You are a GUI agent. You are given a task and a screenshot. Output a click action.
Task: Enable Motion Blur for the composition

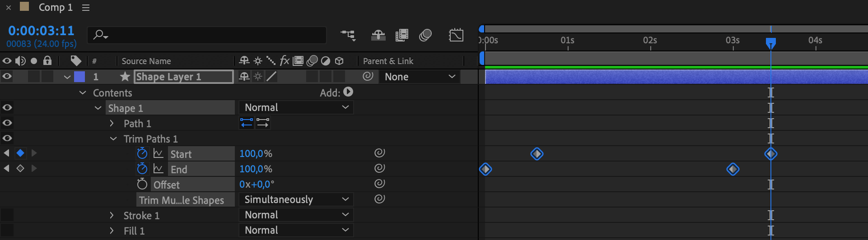pyautogui.click(x=425, y=35)
